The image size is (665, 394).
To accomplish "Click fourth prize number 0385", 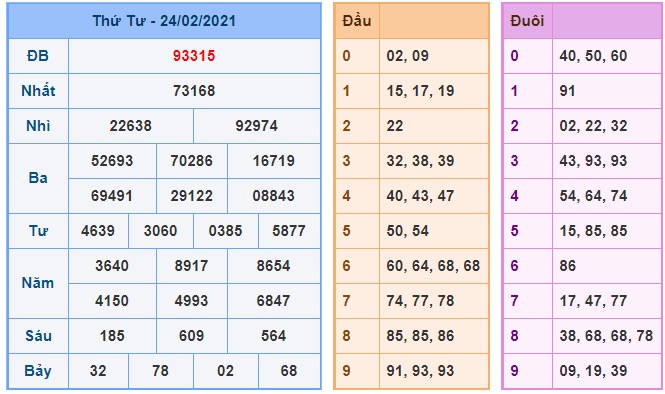I will click(x=226, y=231).
